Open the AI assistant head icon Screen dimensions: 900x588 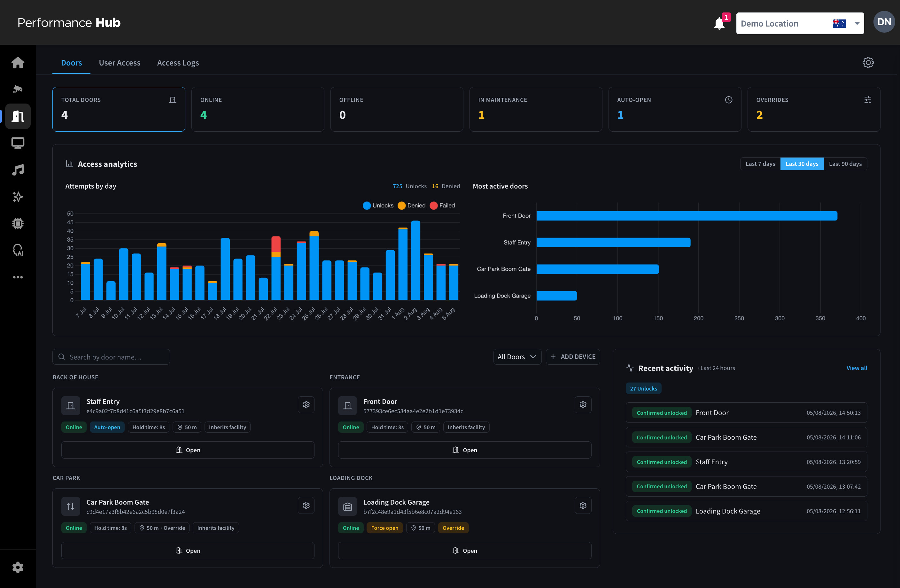point(18,250)
